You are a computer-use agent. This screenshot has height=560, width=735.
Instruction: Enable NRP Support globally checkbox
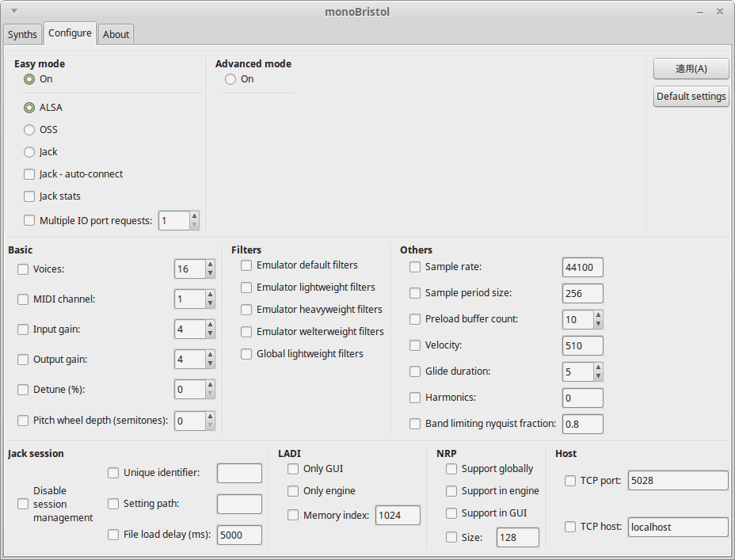(451, 469)
